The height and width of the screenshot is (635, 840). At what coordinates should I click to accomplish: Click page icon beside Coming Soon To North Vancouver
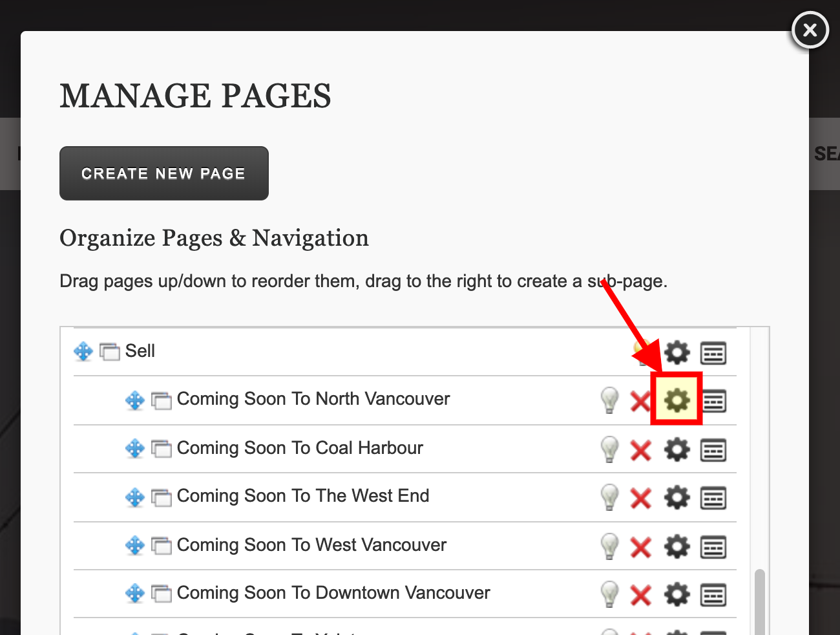point(162,401)
